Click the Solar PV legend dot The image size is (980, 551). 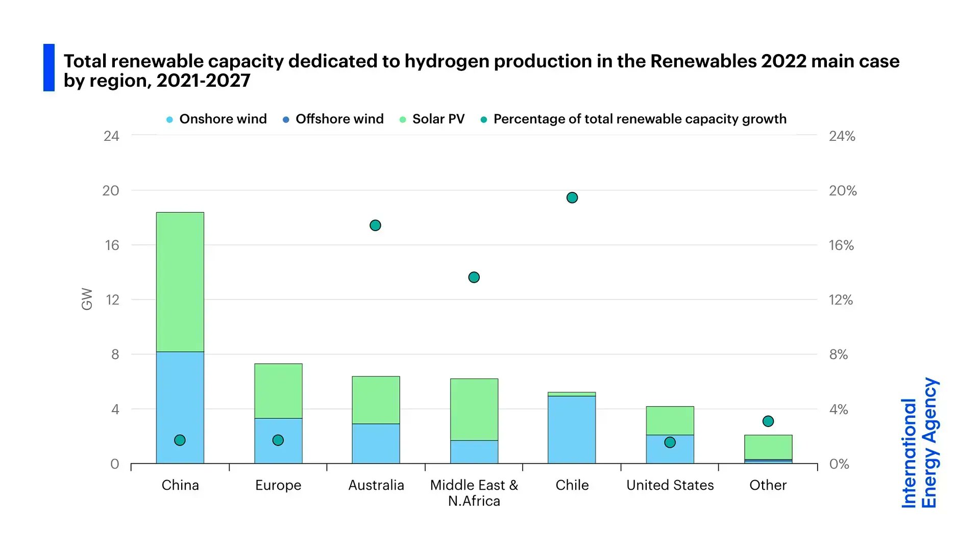pyautogui.click(x=403, y=119)
